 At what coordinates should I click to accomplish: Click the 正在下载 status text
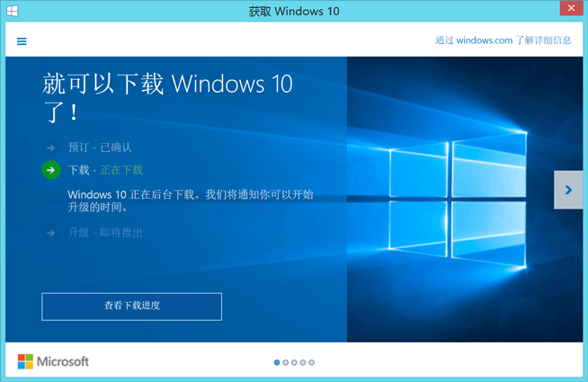click(121, 170)
